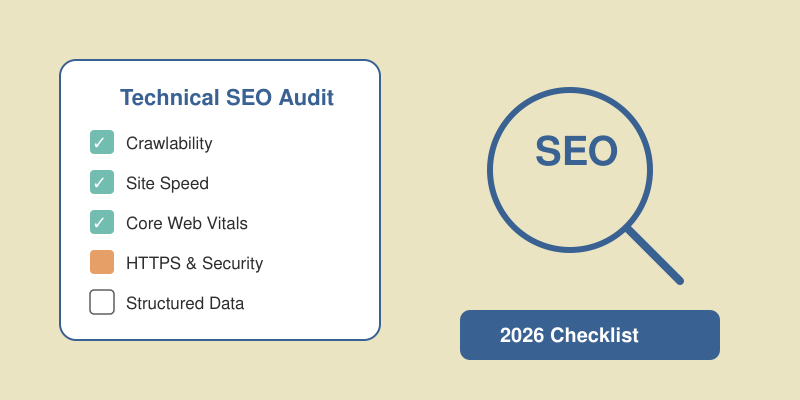Click the orange HTTPS & Security box
This screenshot has width=800, height=400.
tap(102, 262)
